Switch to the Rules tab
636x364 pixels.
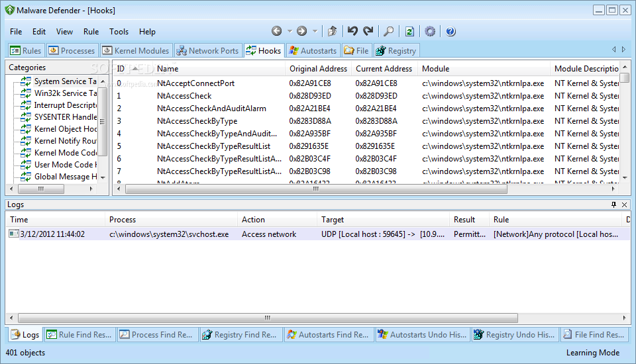[26, 51]
